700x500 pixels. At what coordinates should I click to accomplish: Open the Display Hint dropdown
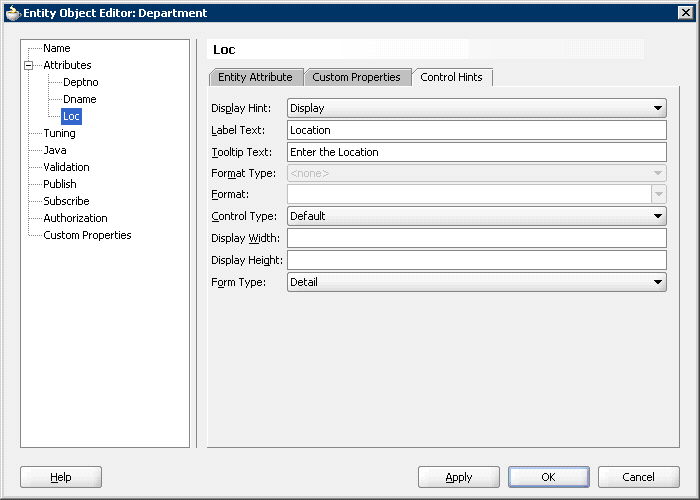point(658,108)
